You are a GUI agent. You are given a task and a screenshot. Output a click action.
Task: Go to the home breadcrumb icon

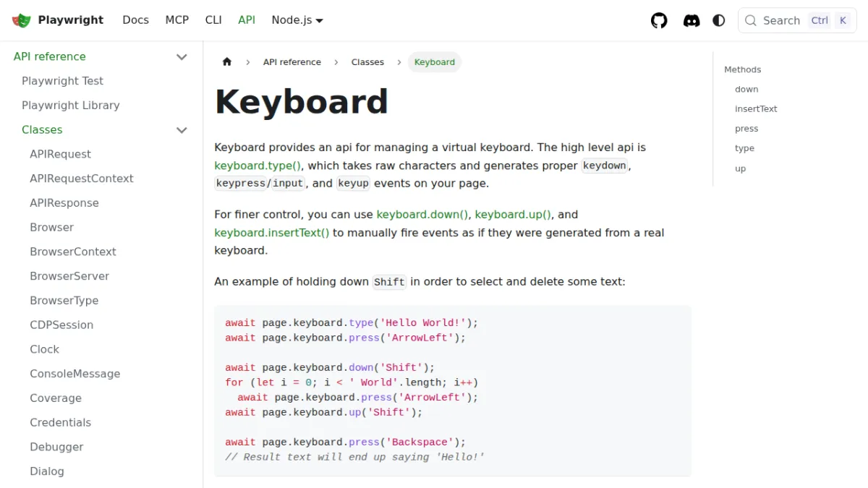(x=227, y=62)
